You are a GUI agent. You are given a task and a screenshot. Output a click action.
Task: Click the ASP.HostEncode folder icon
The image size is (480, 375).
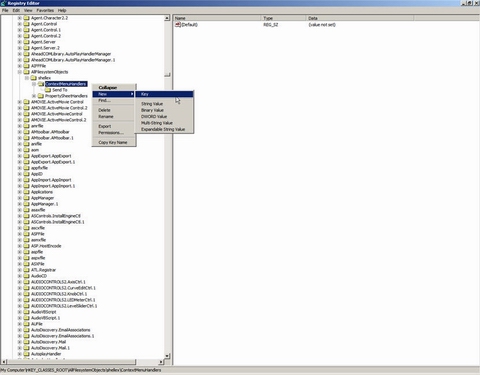[x=27, y=246]
